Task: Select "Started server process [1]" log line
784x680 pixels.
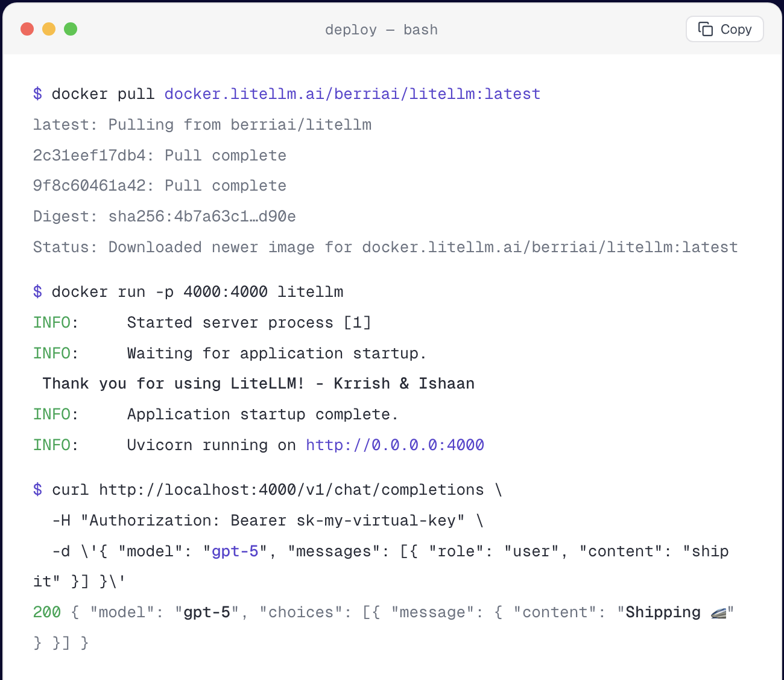Action: coord(249,323)
